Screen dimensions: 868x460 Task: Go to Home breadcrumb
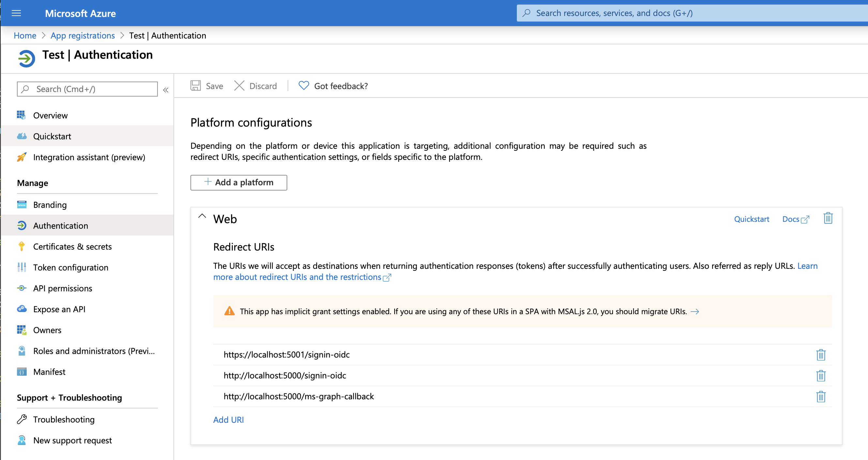(x=25, y=36)
